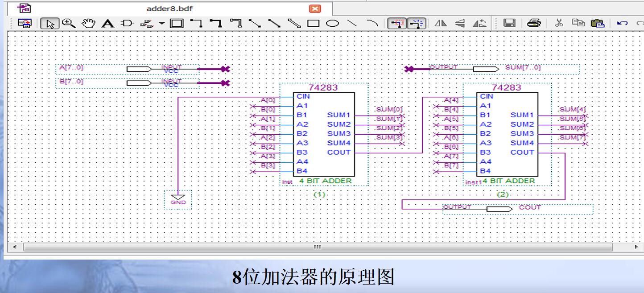Click the SUM[7..0] output pin symbol
The height and width of the screenshot is (293, 644).
485,68
